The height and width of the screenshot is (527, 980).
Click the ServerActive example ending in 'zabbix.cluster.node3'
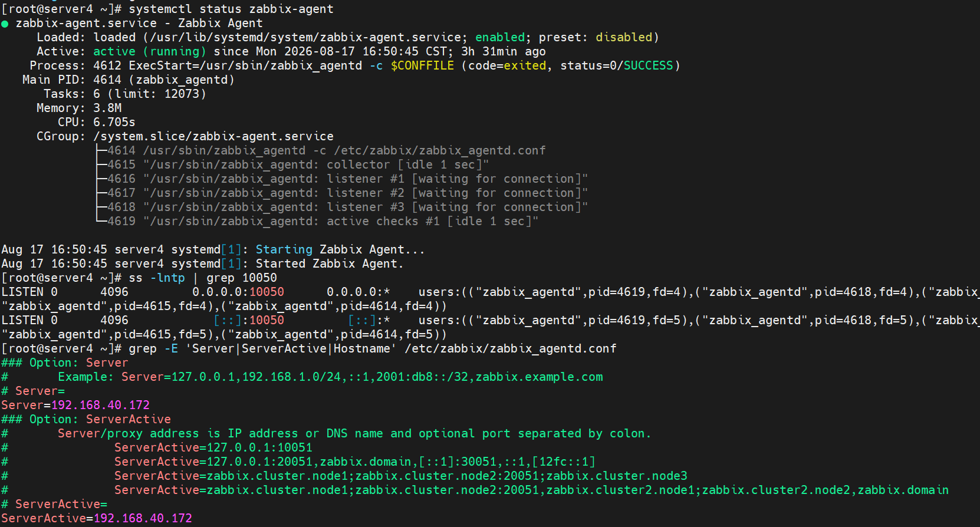401,476
